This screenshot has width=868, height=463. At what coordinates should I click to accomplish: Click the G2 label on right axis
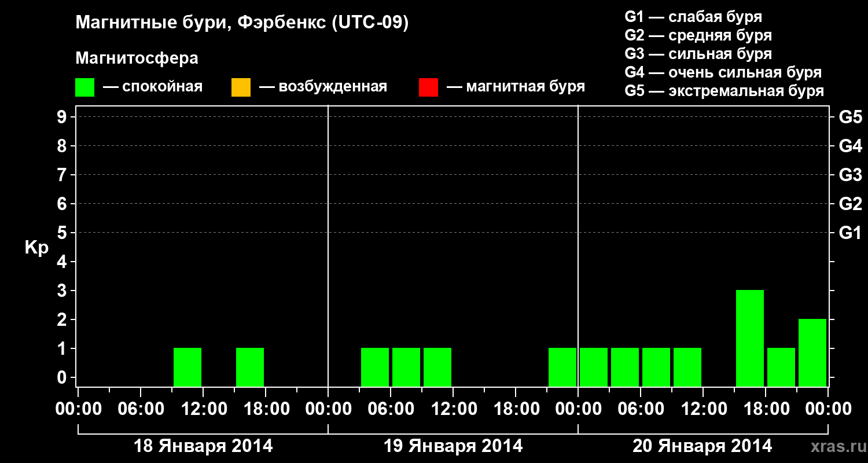click(850, 204)
